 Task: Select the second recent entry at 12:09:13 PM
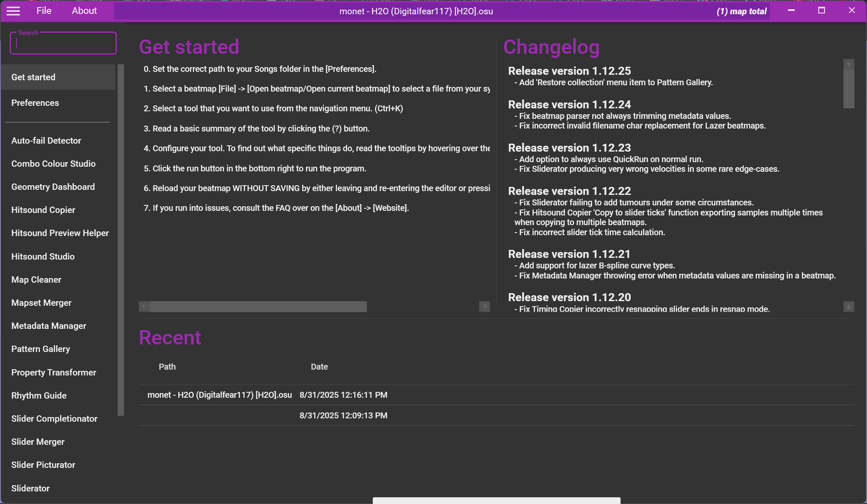click(x=343, y=415)
